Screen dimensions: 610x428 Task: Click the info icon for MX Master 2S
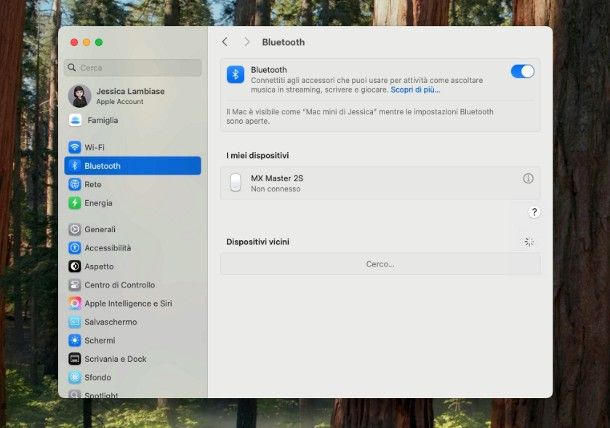(528, 178)
